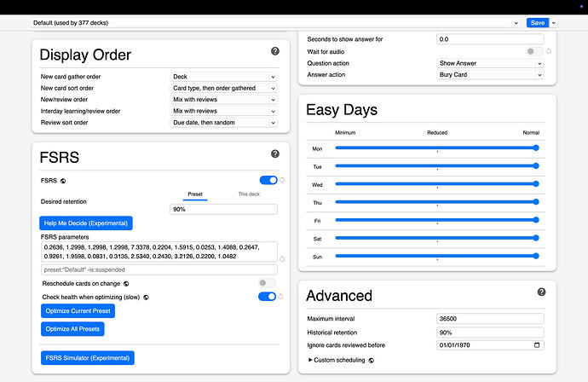Click the Historical retention field
Viewport: 588px width, 382px height.
[490, 333]
